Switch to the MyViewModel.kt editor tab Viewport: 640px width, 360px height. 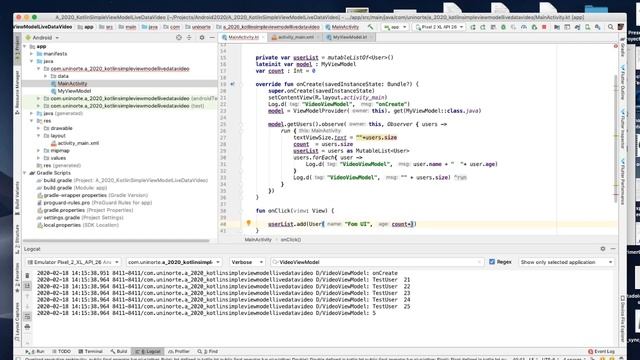point(349,37)
